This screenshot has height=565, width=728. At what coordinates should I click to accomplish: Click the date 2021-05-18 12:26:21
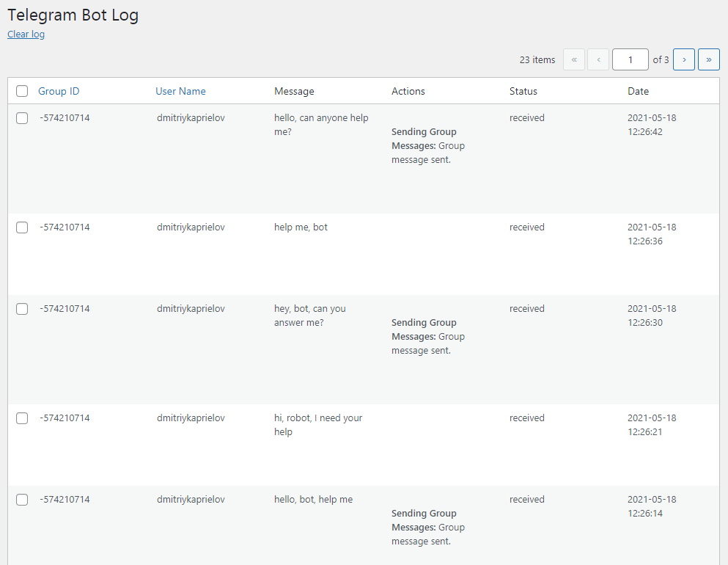[652, 425]
